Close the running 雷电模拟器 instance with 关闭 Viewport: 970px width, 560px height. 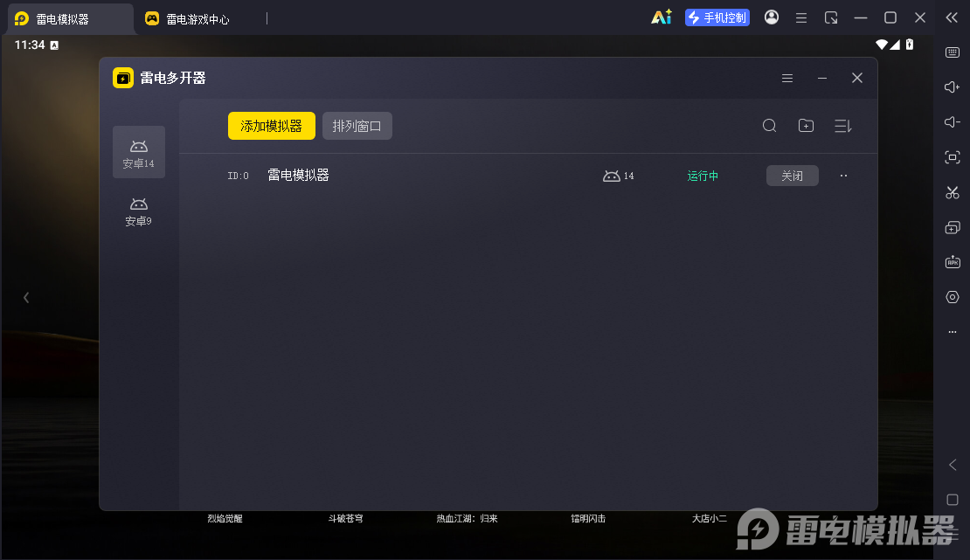pos(793,176)
